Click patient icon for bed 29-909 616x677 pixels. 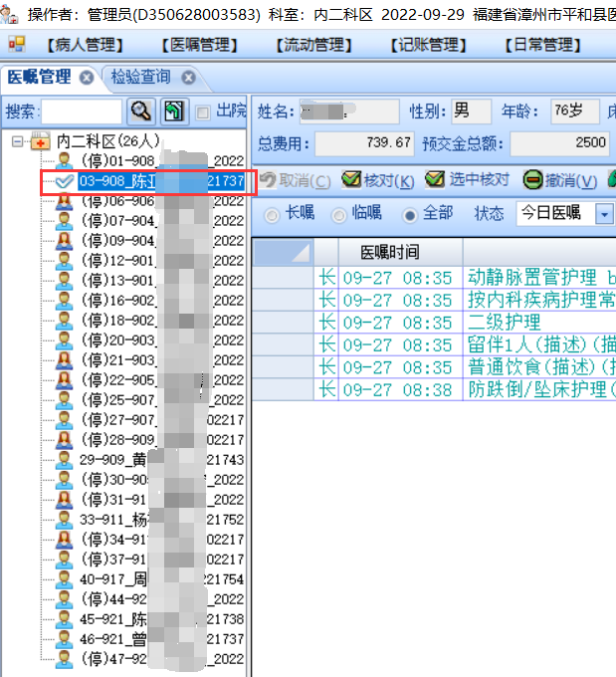[x=64, y=460]
